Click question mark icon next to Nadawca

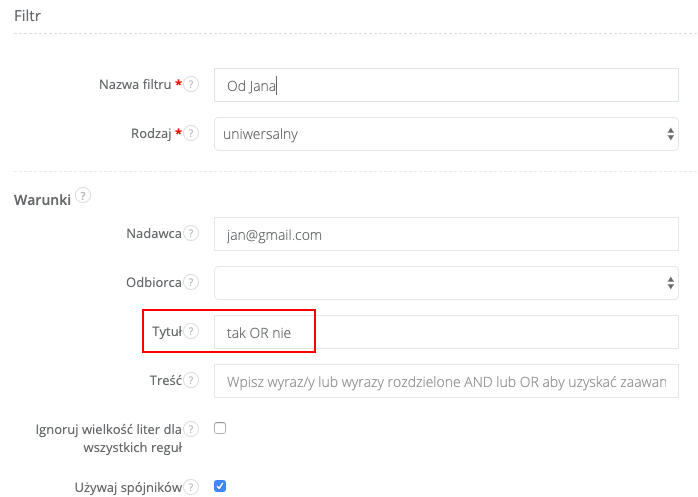tap(192, 234)
